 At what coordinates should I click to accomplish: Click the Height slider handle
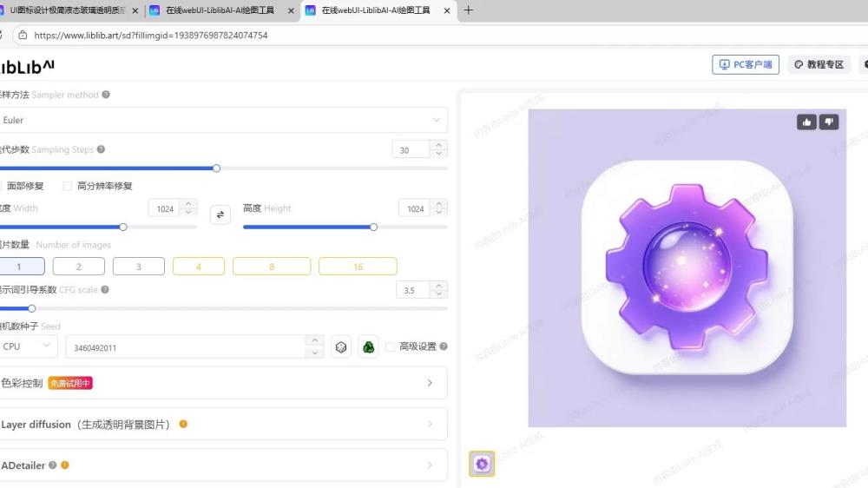click(x=373, y=227)
